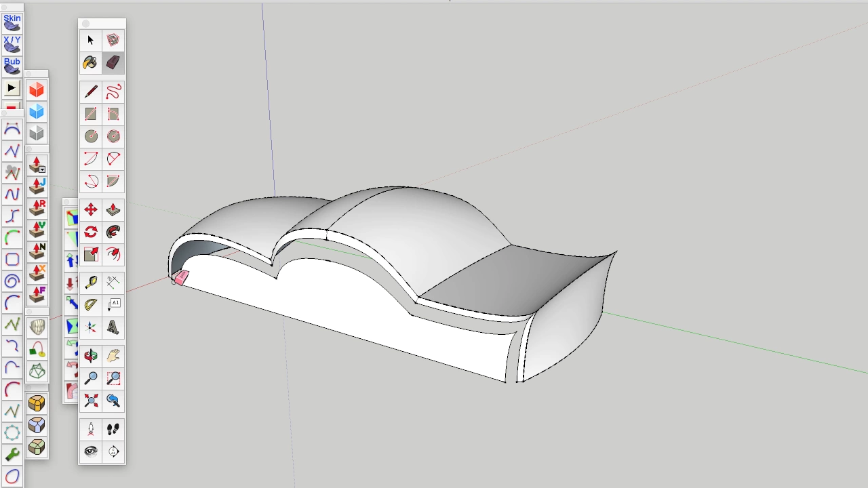The width and height of the screenshot is (868, 488).
Task: Activate the Text label tool
Action: point(113,305)
